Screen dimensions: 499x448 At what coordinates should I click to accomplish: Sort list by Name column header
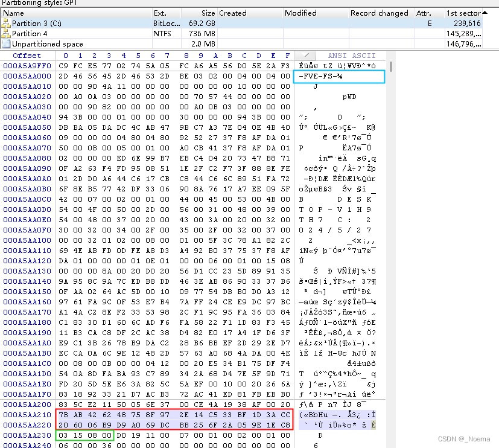[x=77, y=13]
